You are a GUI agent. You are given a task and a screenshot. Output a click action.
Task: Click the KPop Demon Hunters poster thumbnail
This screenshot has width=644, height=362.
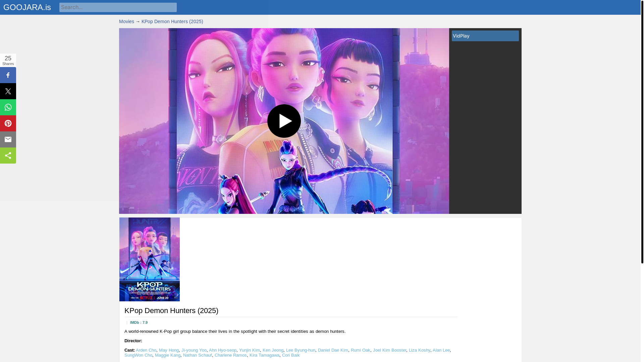click(150, 259)
